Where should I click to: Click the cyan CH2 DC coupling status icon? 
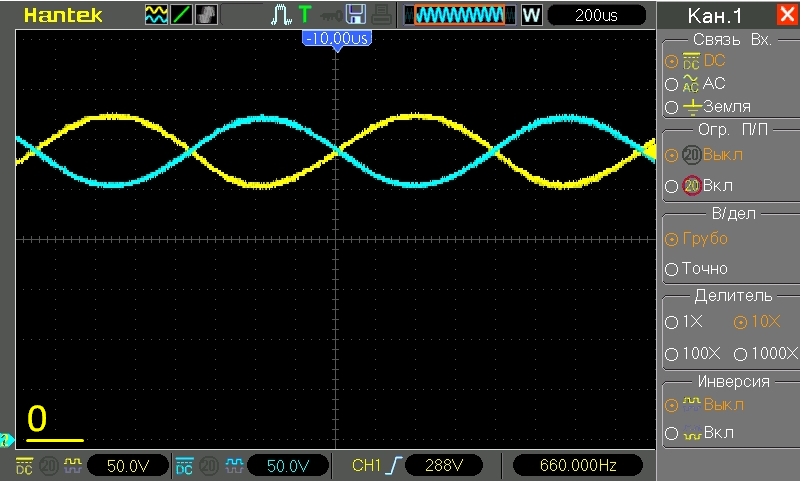[x=184, y=466]
